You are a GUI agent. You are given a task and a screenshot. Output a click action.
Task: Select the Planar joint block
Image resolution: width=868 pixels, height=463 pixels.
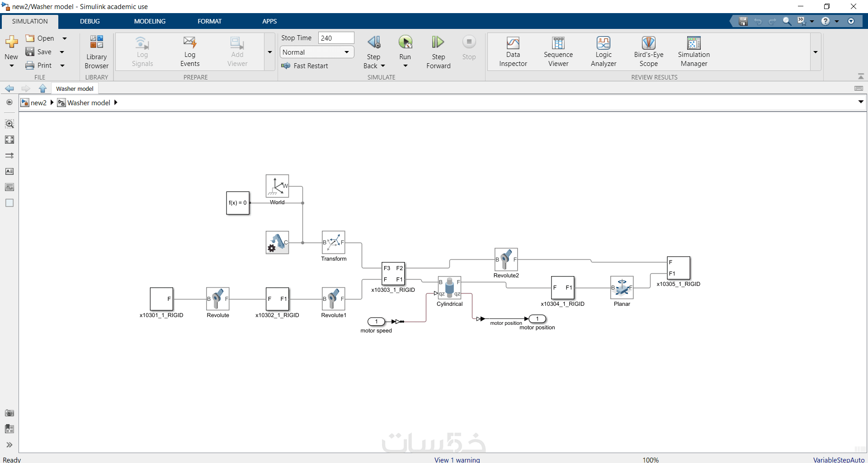point(622,287)
